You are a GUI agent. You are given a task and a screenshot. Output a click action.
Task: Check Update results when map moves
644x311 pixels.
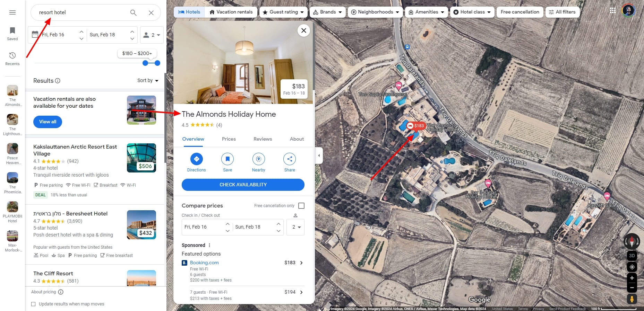(x=33, y=304)
